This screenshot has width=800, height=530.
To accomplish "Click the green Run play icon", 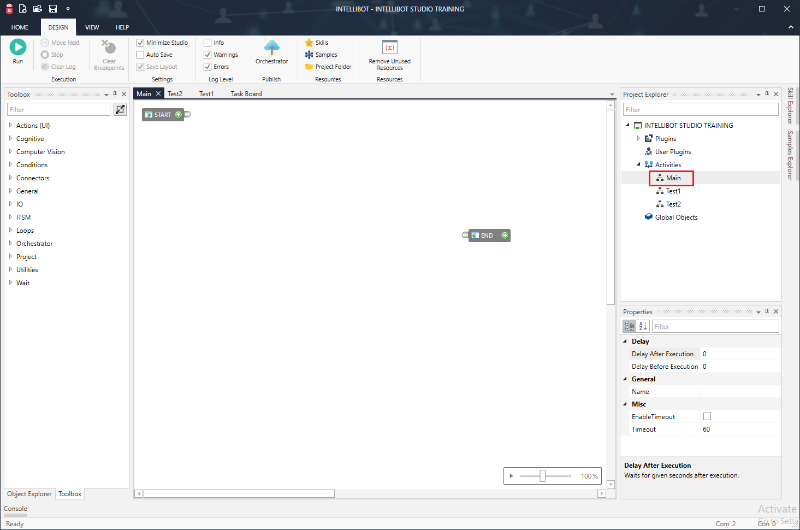I will coord(18,47).
